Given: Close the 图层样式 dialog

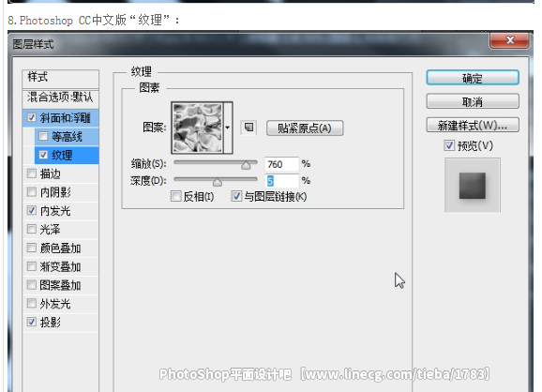Looking at the screenshot, I should coord(509,40).
